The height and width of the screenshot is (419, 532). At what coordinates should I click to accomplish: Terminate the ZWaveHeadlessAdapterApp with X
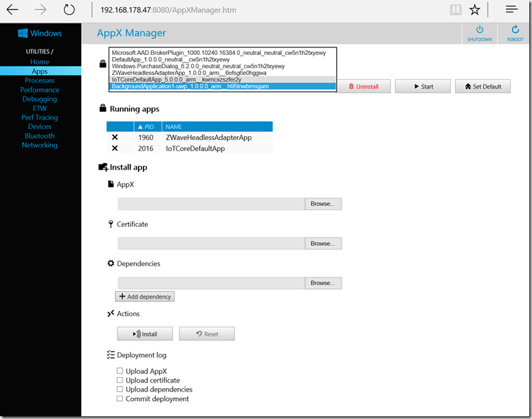115,137
